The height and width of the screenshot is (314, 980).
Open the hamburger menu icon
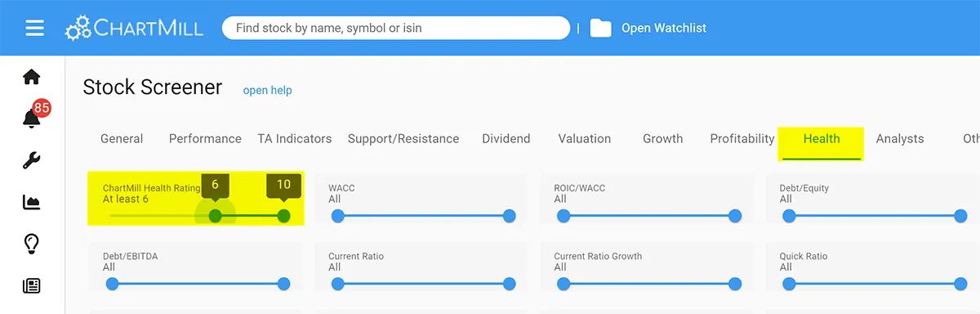click(34, 28)
